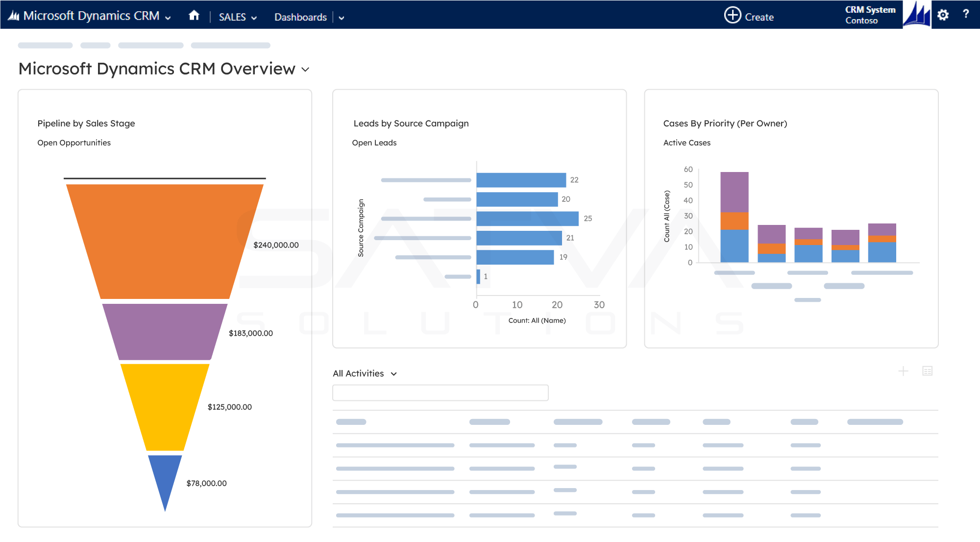
Task: Open the help question mark icon
Action: pyautogui.click(x=966, y=14)
